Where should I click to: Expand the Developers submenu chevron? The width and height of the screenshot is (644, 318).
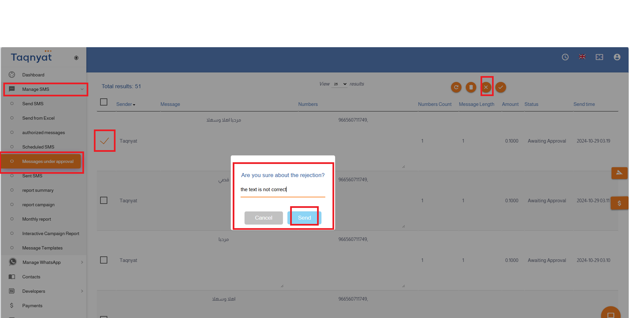82,291
